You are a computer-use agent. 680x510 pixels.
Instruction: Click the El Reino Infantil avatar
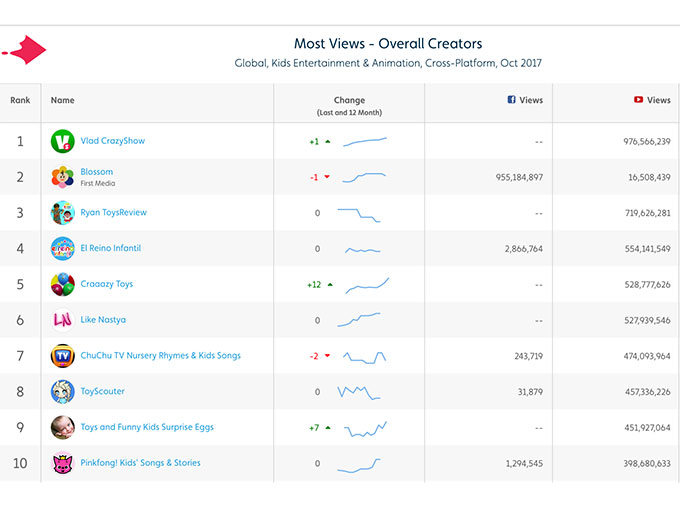point(62,248)
